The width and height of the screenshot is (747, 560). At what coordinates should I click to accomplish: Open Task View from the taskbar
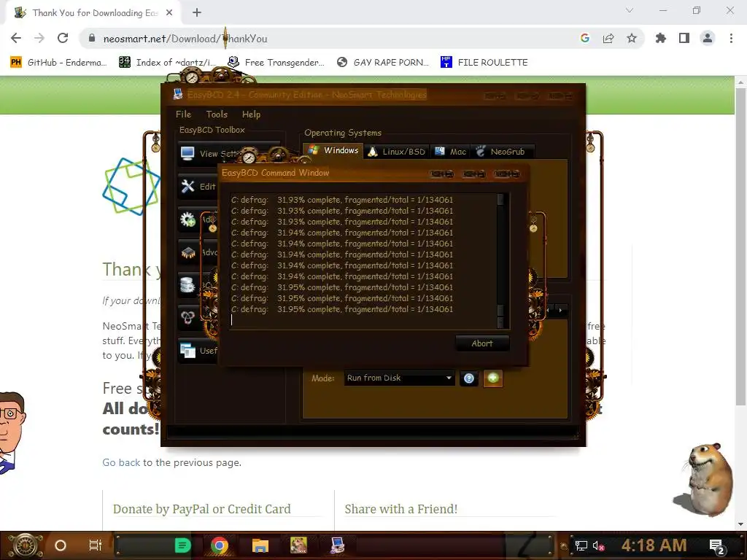[96, 545]
